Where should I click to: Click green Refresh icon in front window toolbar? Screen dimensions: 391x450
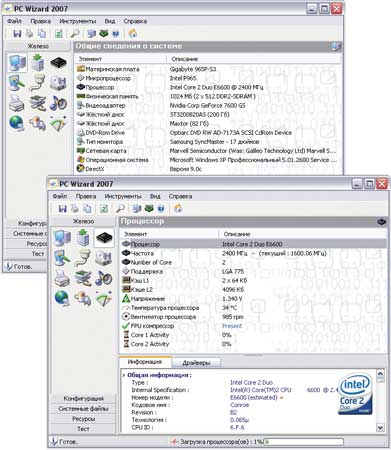click(x=104, y=209)
